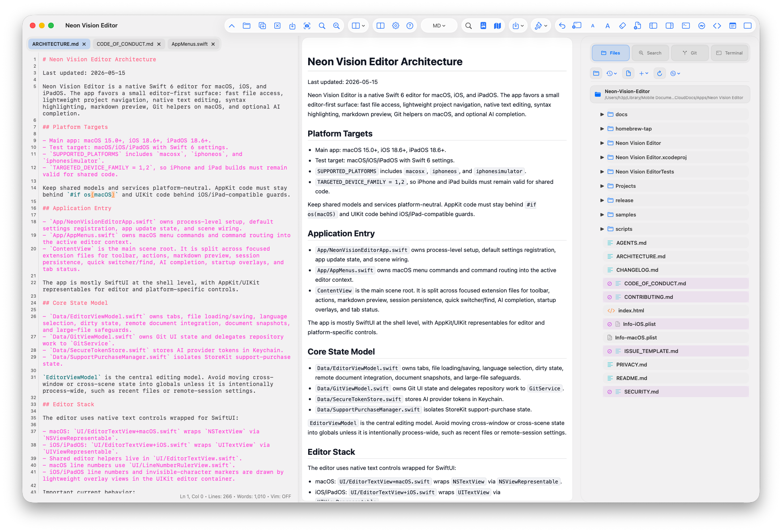Image resolution: width=782 pixels, height=532 pixels.
Task: Click the camera viewfinder capture icon
Action: [307, 26]
